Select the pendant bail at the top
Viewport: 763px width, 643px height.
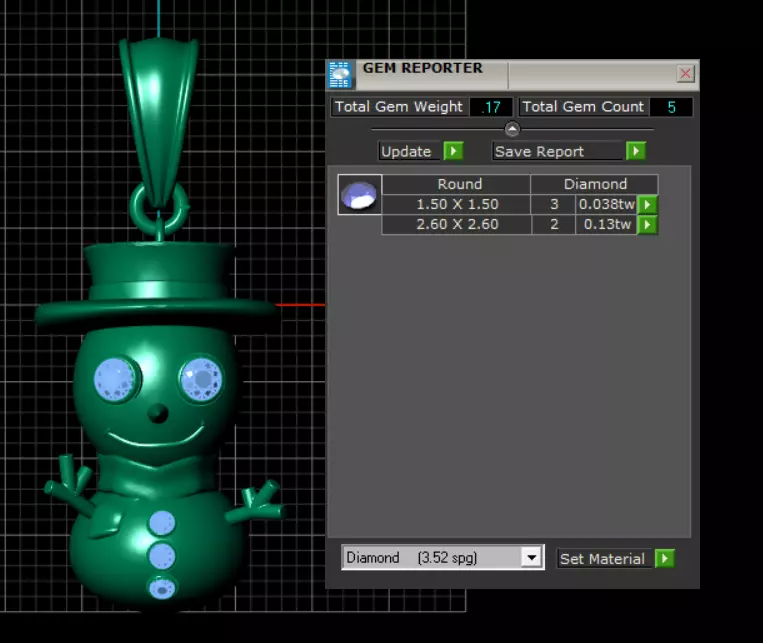[x=159, y=122]
